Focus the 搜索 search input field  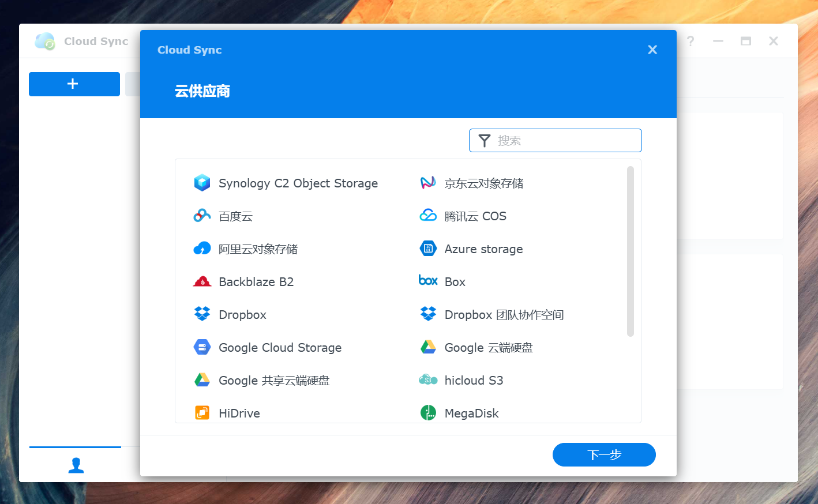tap(555, 141)
